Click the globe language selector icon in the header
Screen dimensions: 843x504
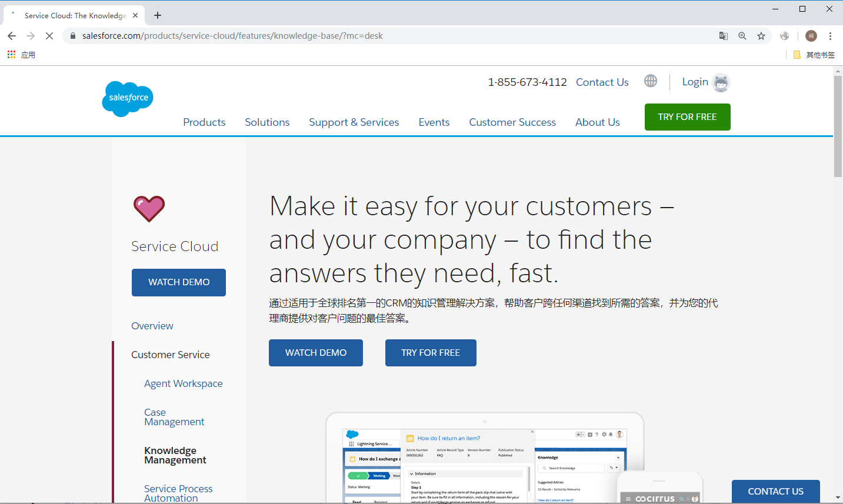(650, 81)
